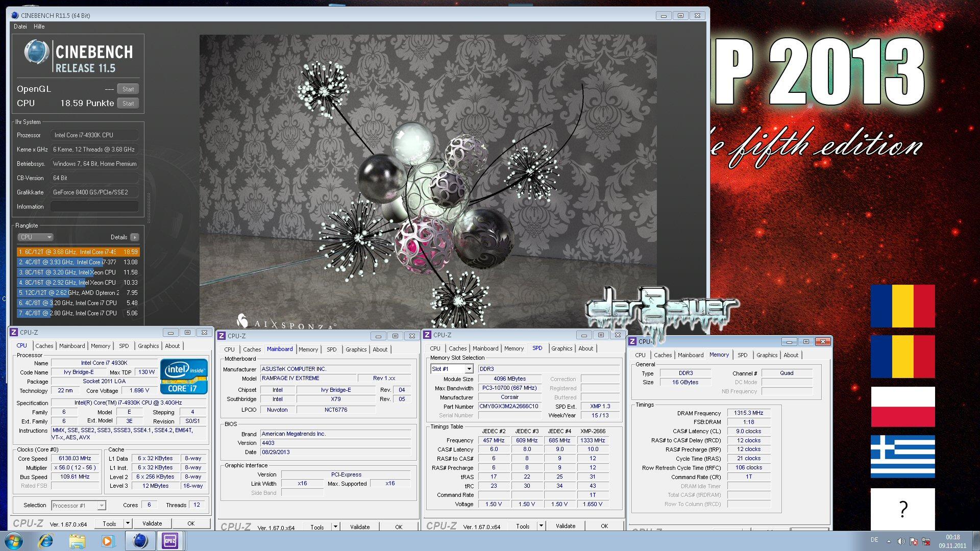Open SPD tab in Mainboard CPU-Z window

(x=332, y=349)
